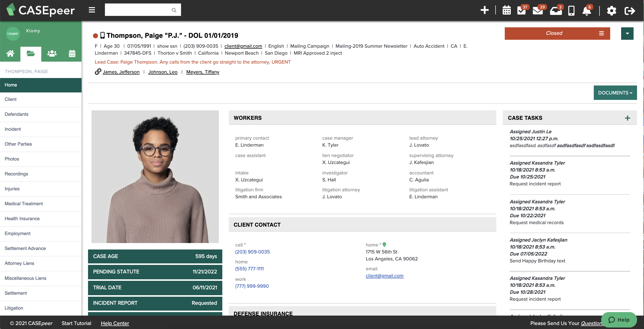Click the logout arrow icon

(630, 10)
